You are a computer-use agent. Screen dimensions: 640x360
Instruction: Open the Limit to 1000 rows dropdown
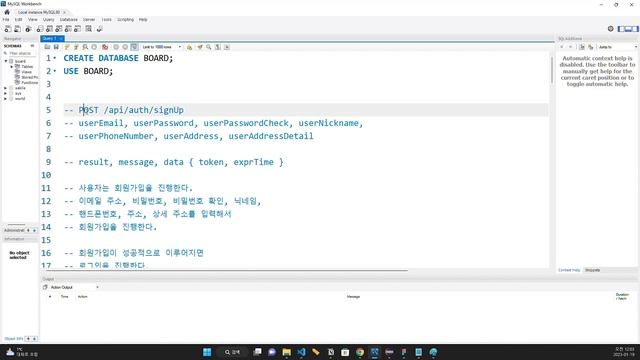click(x=162, y=47)
